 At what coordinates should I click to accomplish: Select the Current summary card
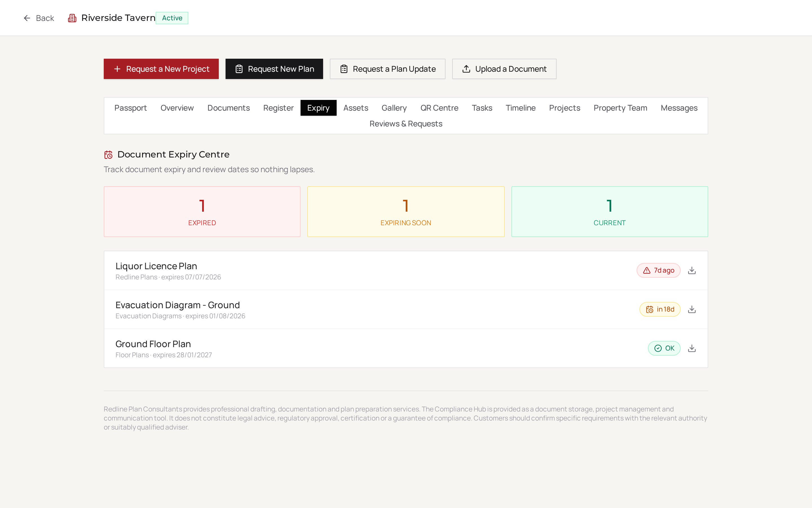[610, 212]
